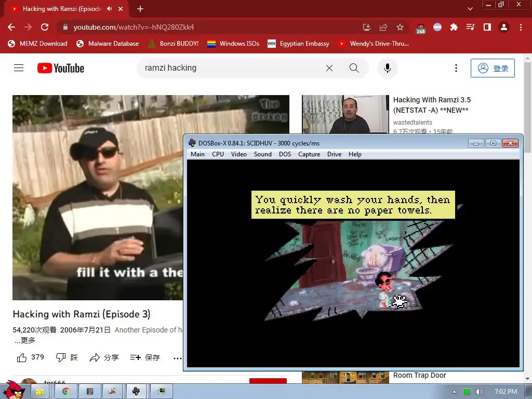Open DOSBox-X Sound menu
Screen dimensions: 532x399
(x=262, y=154)
